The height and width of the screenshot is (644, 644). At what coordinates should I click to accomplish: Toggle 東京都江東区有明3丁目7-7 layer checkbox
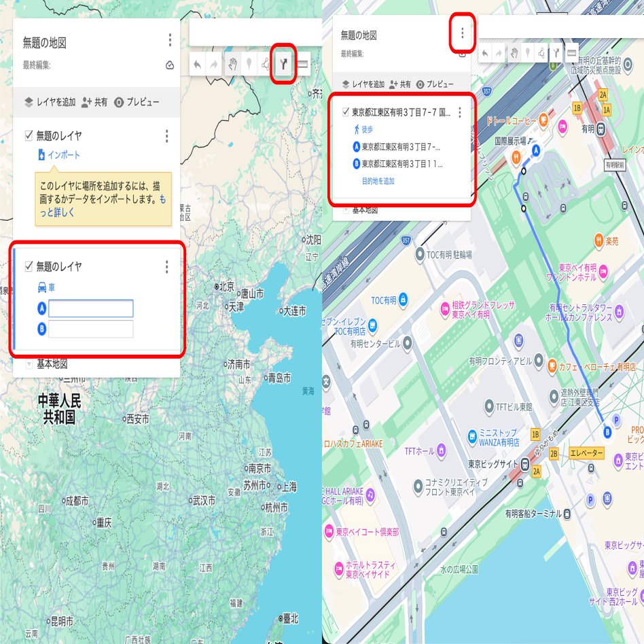coord(346,111)
